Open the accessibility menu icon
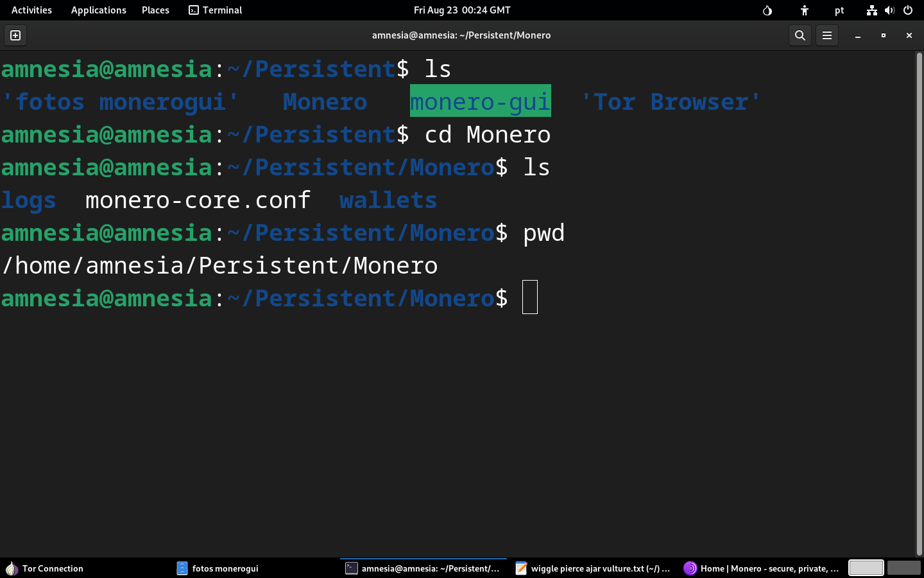Screen dimensions: 924x578 tap(805, 10)
